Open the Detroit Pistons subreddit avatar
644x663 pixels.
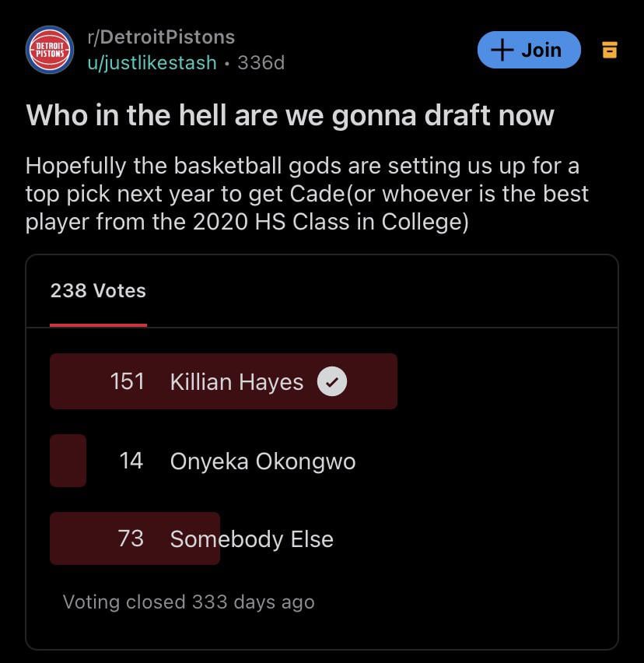click(x=50, y=50)
